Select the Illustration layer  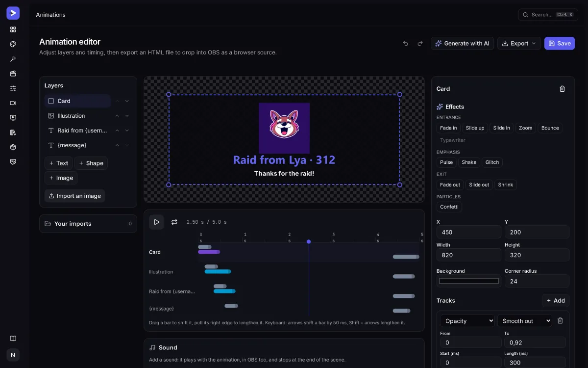78,116
